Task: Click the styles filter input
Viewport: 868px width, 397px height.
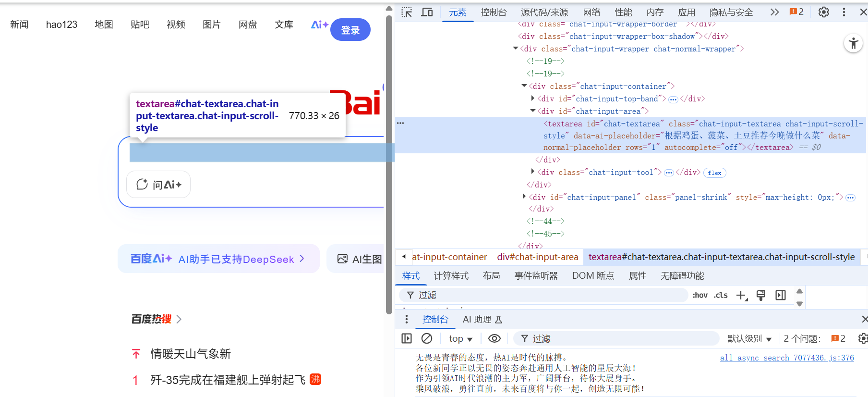Action: (x=543, y=295)
